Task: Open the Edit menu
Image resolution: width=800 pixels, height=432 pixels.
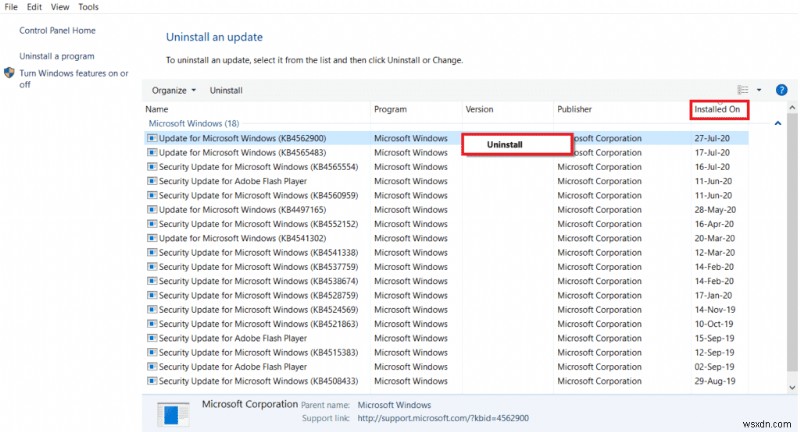Action: [x=34, y=7]
